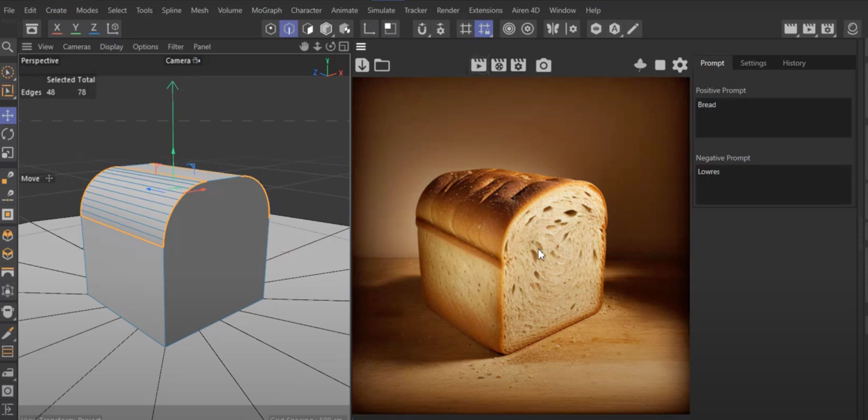Click the Negative Prompt text field
Screen dimensions: 868x420
coord(773,184)
